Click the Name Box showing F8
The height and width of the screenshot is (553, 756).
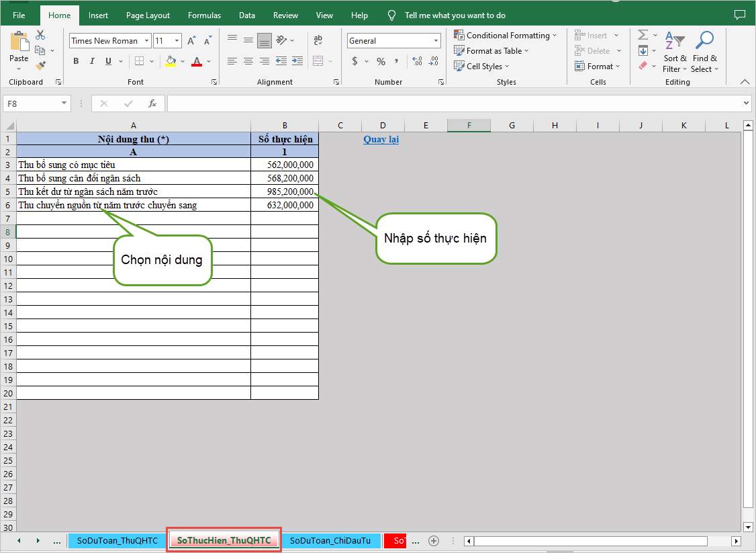point(31,103)
